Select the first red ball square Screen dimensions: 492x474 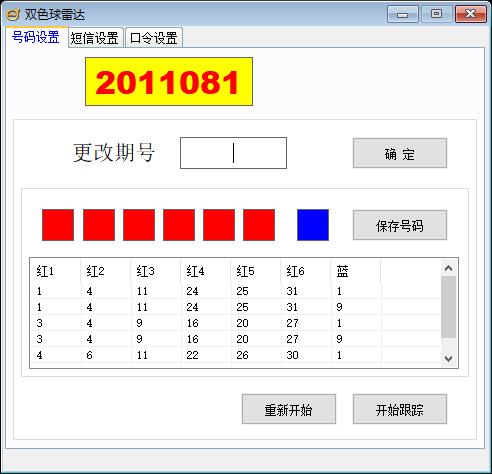coord(58,225)
